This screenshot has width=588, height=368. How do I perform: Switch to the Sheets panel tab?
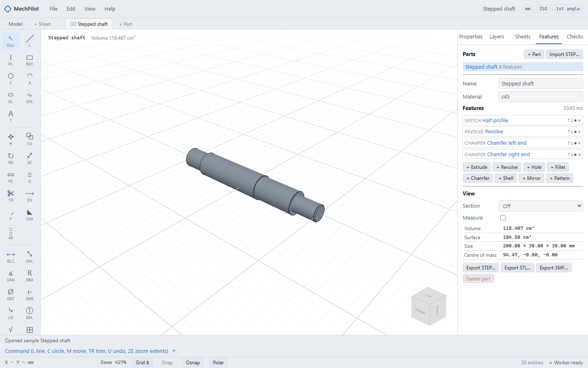click(523, 37)
